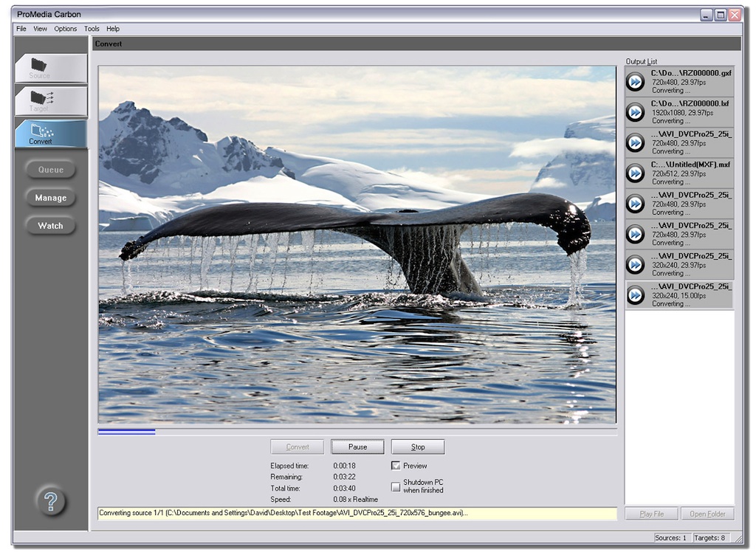
Task: Click the RZ000000.gxf output item icon
Action: tap(636, 81)
